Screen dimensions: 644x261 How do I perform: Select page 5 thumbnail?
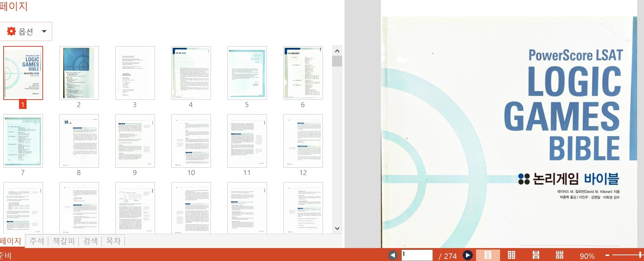coord(247,73)
